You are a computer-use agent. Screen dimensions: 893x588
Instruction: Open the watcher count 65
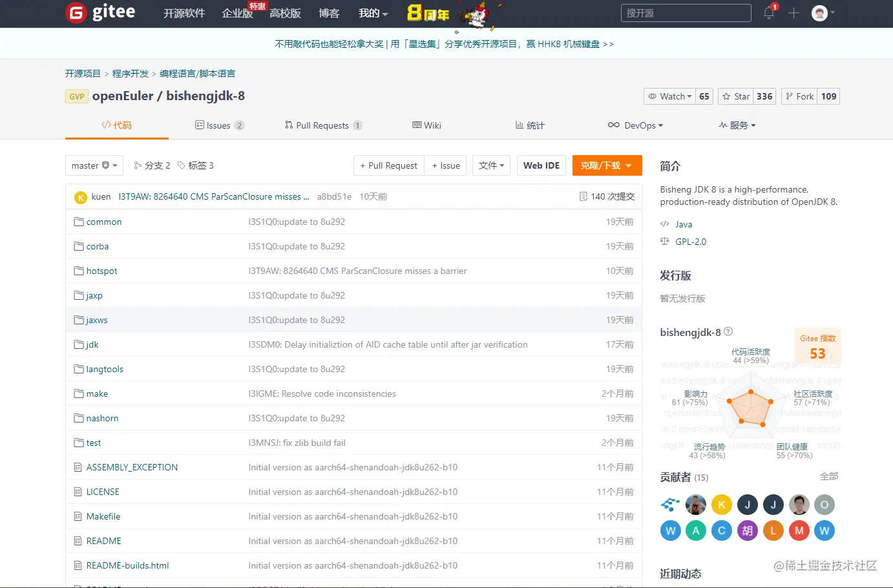click(704, 96)
